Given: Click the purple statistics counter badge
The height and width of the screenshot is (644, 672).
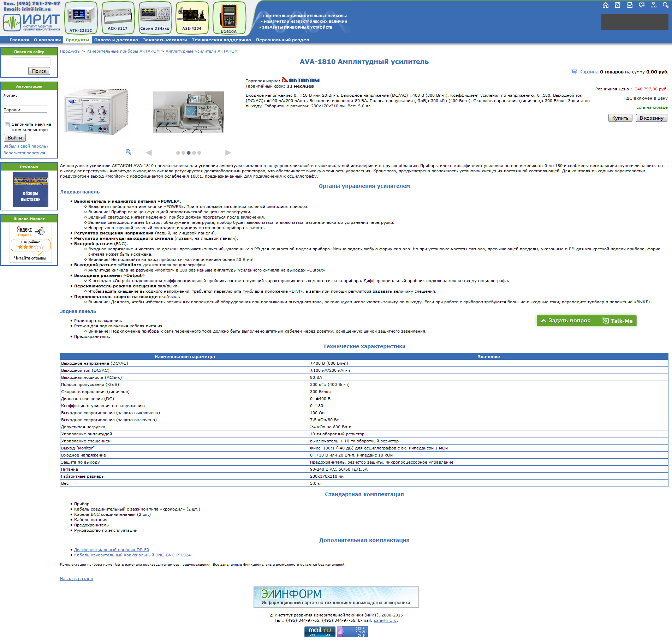Looking at the screenshot, I should pyautogui.click(x=352, y=632).
